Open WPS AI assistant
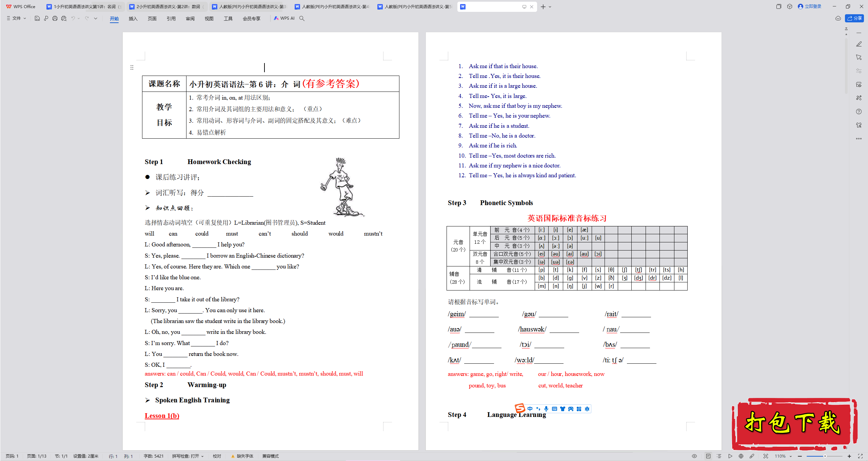This screenshot has width=868, height=461. pos(284,18)
